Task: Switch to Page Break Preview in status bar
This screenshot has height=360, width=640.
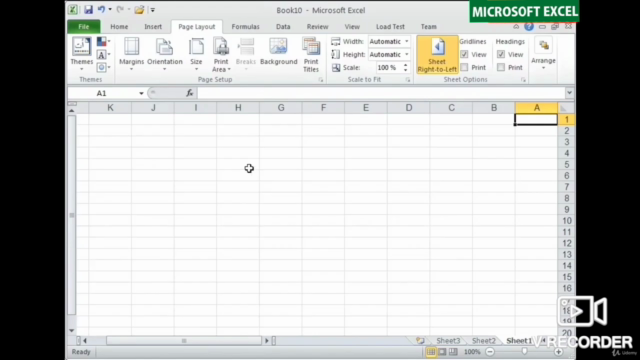Action: (453, 352)
